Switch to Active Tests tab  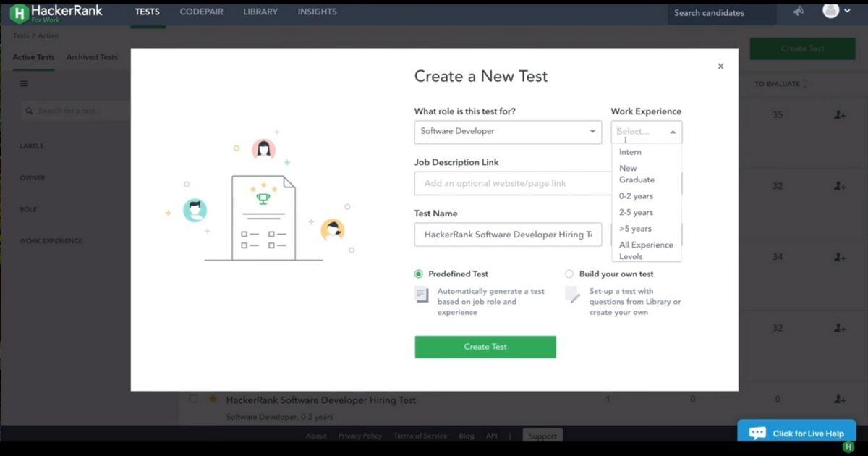click(x=33, y=57)
